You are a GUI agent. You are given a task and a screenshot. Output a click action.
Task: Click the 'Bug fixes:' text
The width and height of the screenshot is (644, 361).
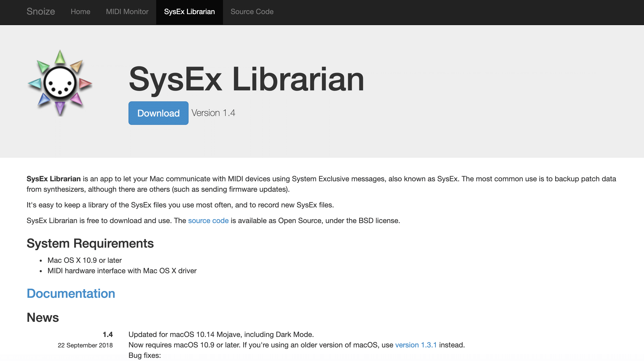[x=145, y=356]
